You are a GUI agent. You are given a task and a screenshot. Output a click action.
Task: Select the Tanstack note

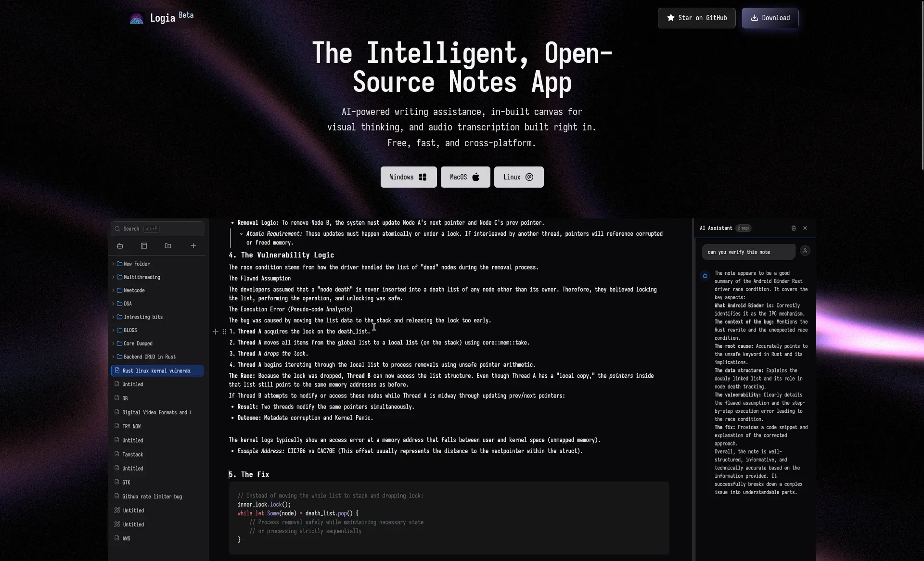pyautogui.click(x=132, y=455)
